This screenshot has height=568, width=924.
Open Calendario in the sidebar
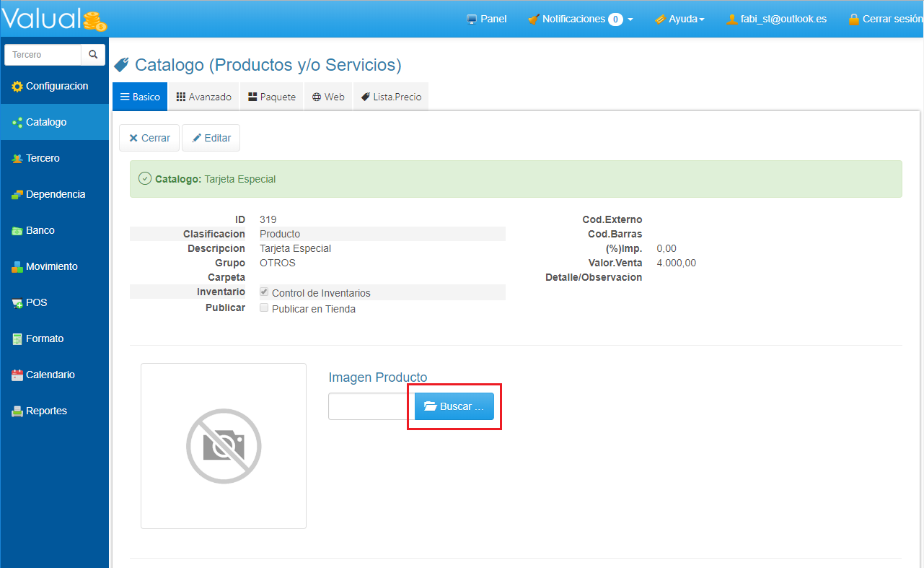pos(50,375)
